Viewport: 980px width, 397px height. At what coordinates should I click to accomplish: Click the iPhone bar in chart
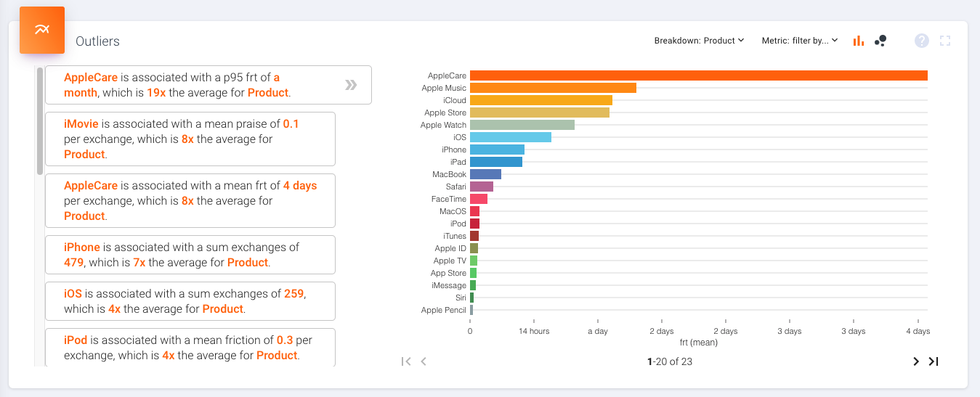click(497, 150)
